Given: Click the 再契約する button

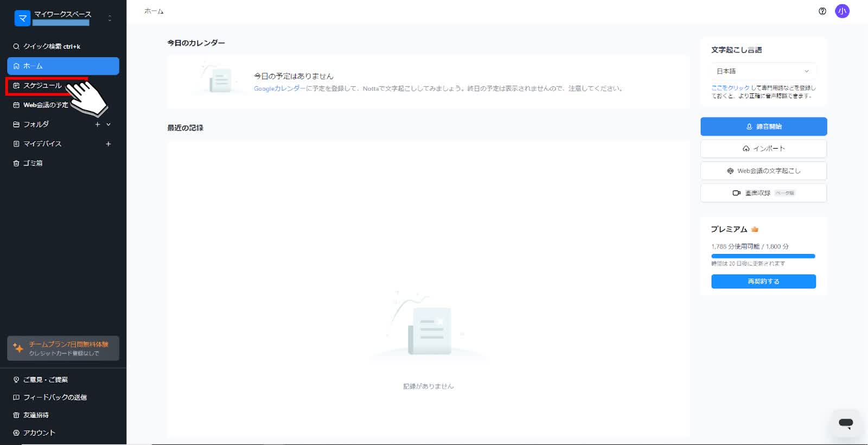Looking at the screenshot, I should click(763, 281).
